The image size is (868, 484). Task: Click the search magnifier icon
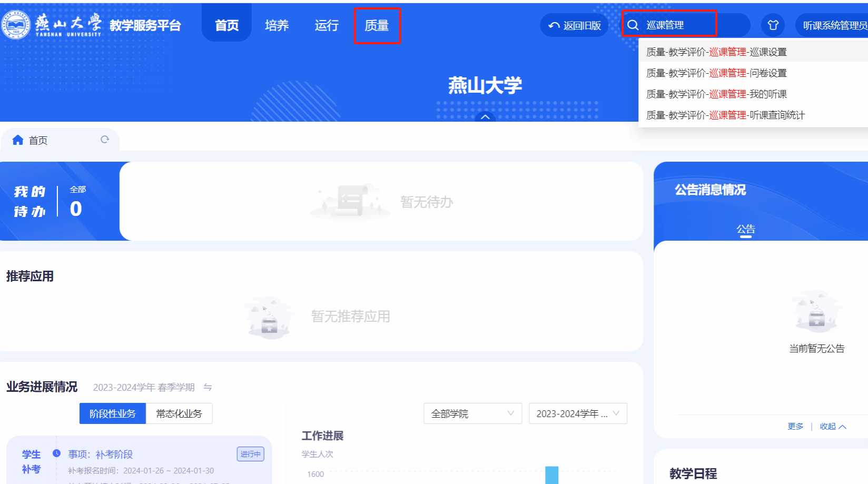[x=633, y=25]
